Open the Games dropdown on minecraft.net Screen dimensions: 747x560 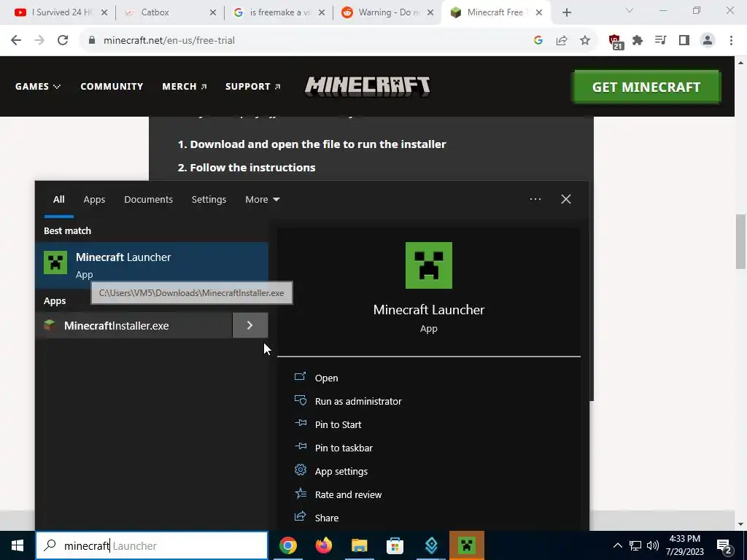(38, 86)
